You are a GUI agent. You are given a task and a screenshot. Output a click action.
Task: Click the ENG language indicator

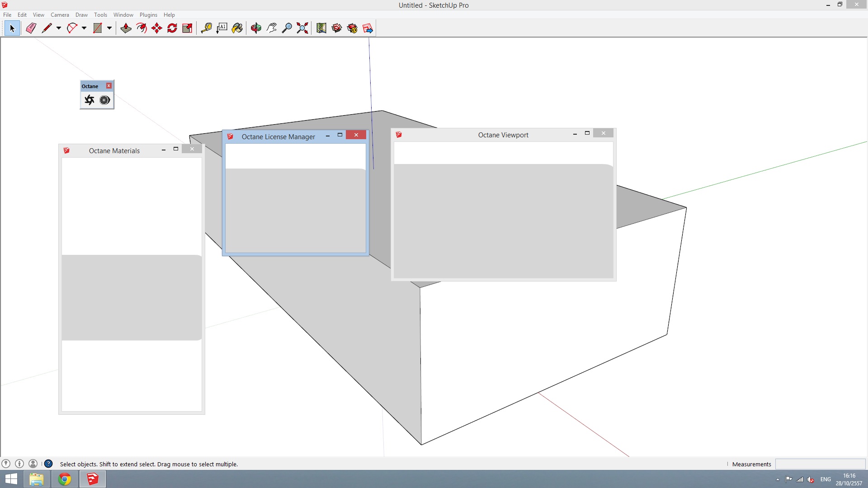tap(826, 479)
